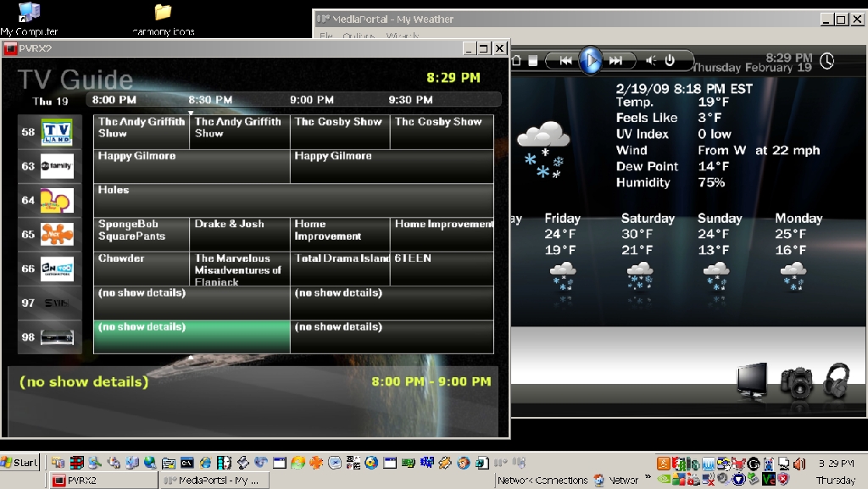868x489 pixels.
Task: Switch to MediaPortal taskbar button
Action: click(214, 481)
